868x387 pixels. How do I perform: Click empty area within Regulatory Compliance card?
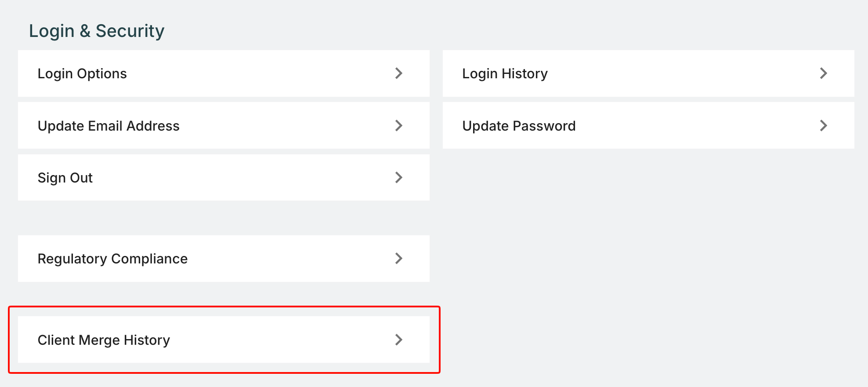(x=290, y=259)
